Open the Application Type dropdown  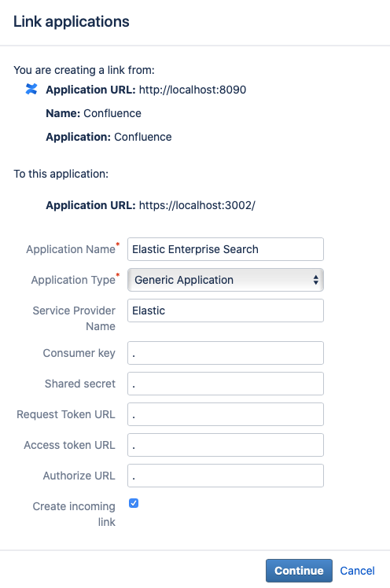(x=226, y=280)
